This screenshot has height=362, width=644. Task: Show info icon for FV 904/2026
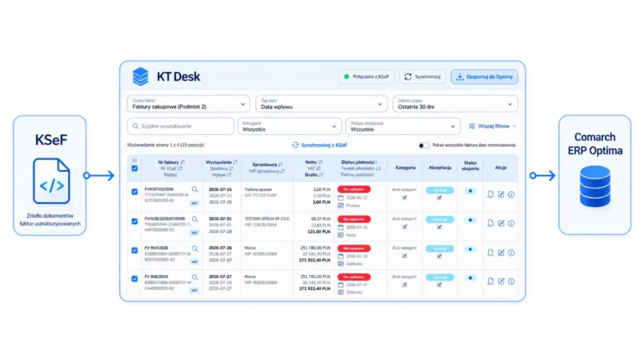click(512, 253)
